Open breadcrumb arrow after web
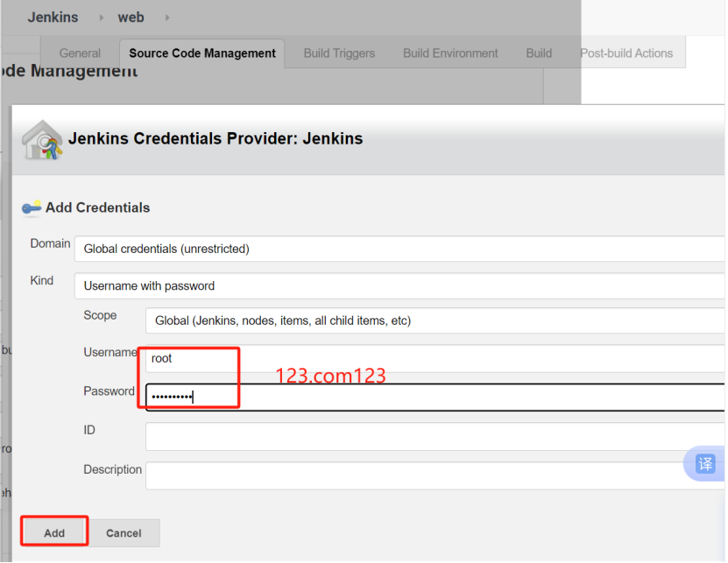728x563 pixels. pyautogui.click(x=167, y=18)
